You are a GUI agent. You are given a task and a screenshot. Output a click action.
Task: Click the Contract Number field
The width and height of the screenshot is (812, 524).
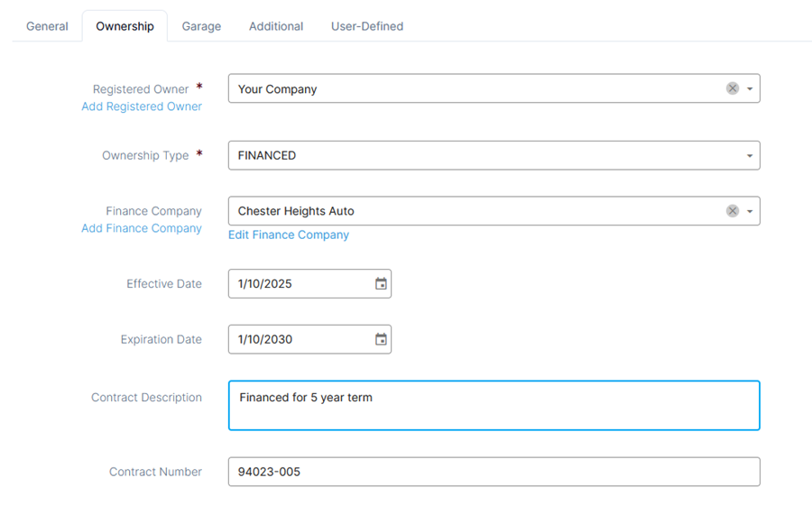point(494,472)
